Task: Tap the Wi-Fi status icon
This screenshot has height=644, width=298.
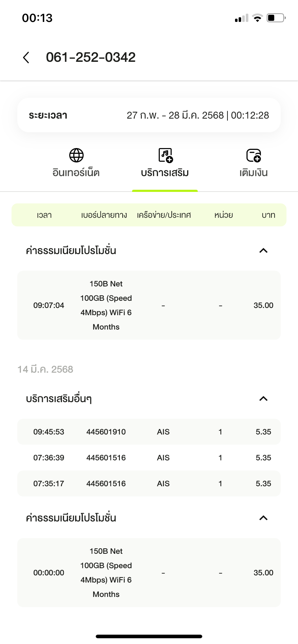Action: point(257,18)
